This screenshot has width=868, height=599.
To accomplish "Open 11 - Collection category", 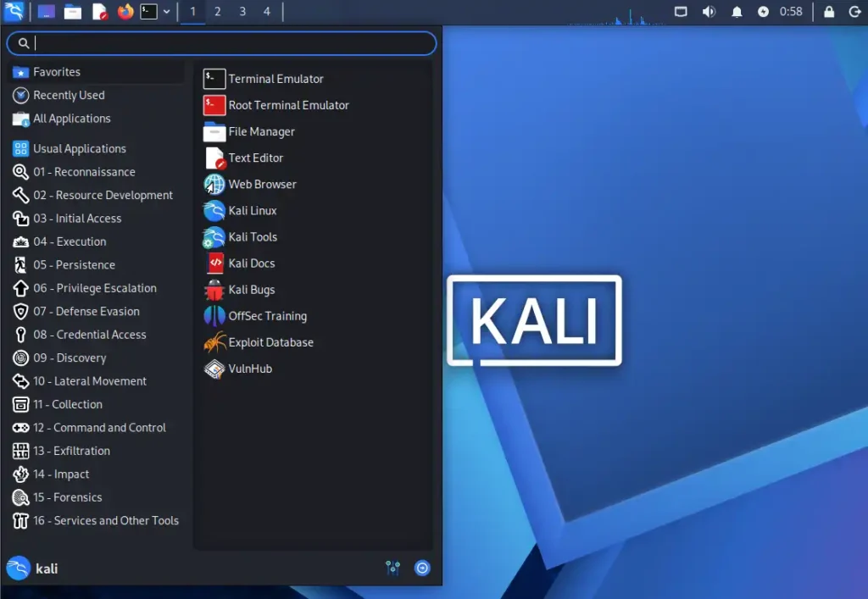I will [x=97, y=404].
